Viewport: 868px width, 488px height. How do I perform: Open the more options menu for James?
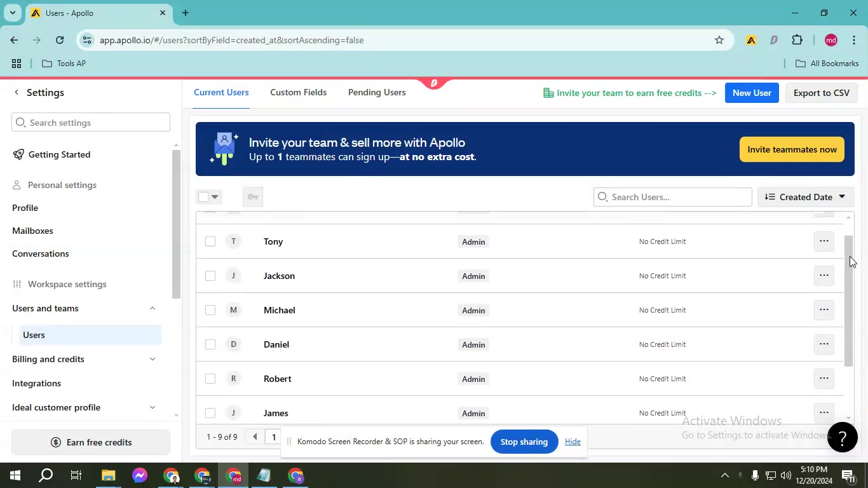(x=824, y=413)
